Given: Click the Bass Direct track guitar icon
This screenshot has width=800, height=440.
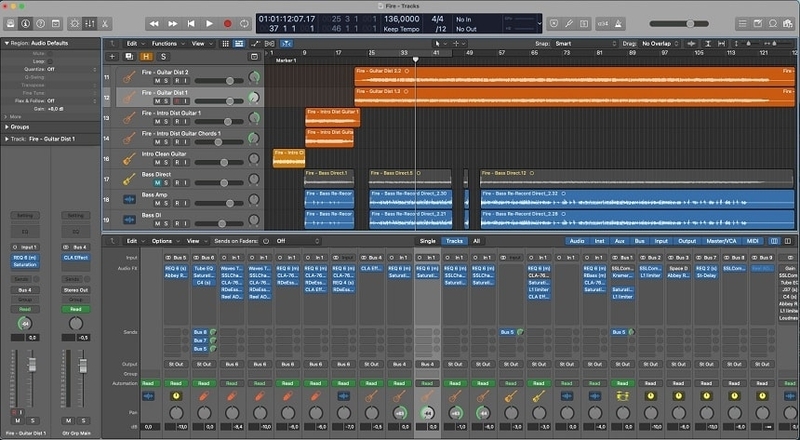Looking at the screenshot, I should (129, 179).
